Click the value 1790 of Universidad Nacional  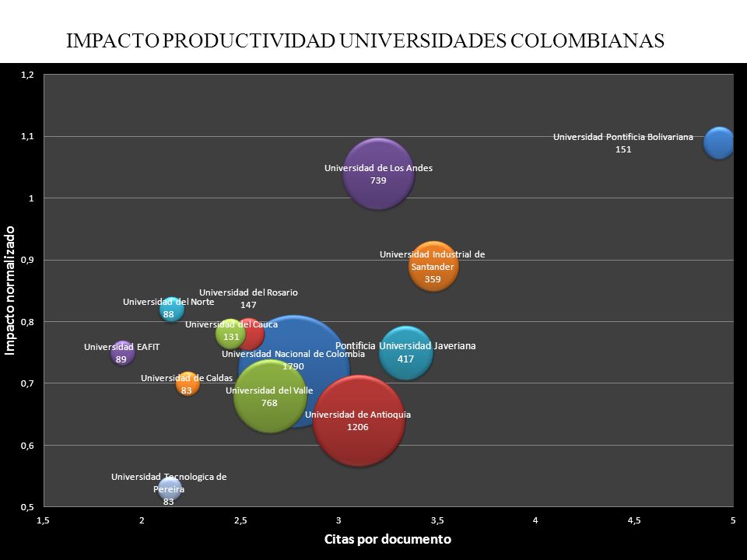coord(293,366)
